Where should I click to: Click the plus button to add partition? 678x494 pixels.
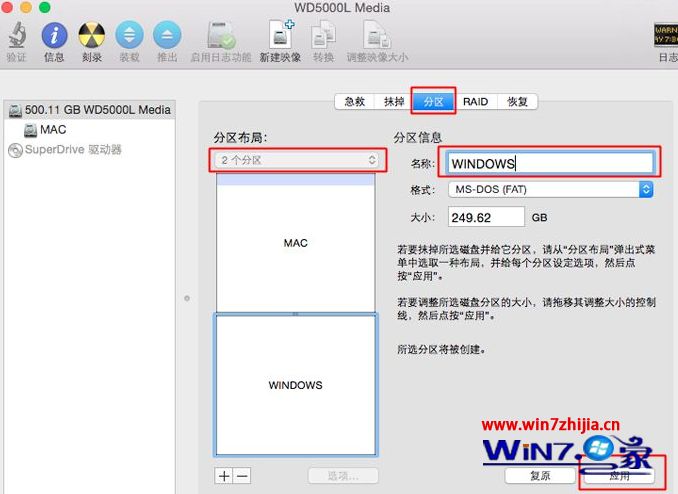pos(224,476)
